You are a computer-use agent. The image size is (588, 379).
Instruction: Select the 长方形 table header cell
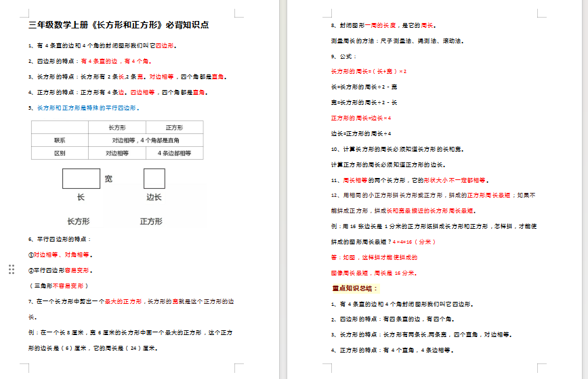[117, 127]
